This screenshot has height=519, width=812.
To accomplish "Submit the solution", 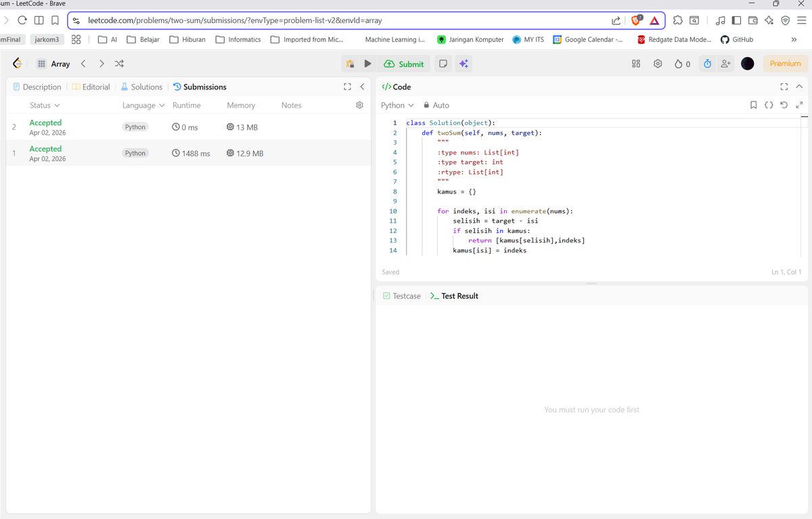I will click(404, 64).
